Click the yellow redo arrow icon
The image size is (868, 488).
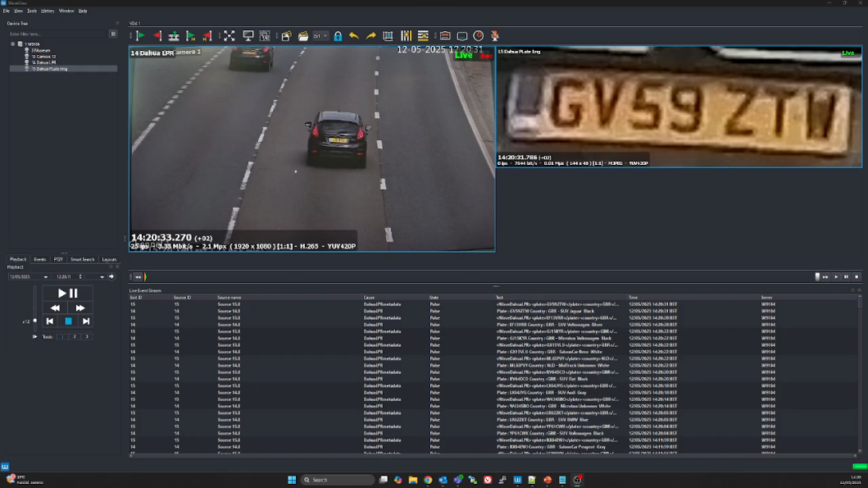[371, 36]
